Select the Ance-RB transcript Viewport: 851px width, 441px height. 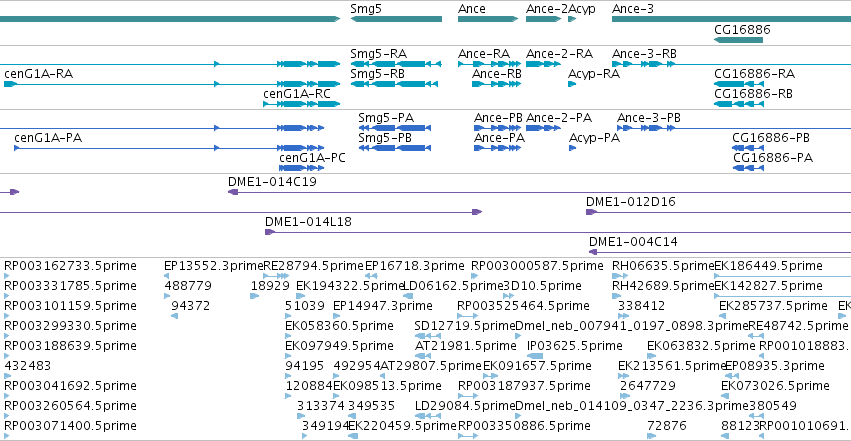pyautogui.click(x=496, y=84)
